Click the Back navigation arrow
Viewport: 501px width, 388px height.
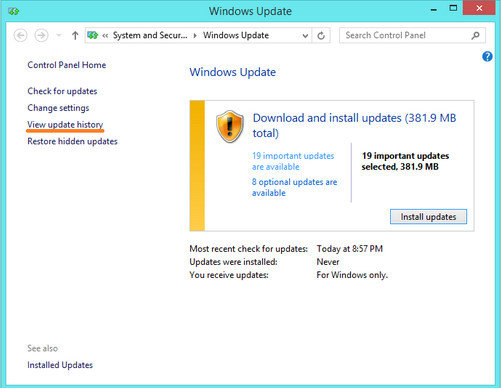click(20, 35)
